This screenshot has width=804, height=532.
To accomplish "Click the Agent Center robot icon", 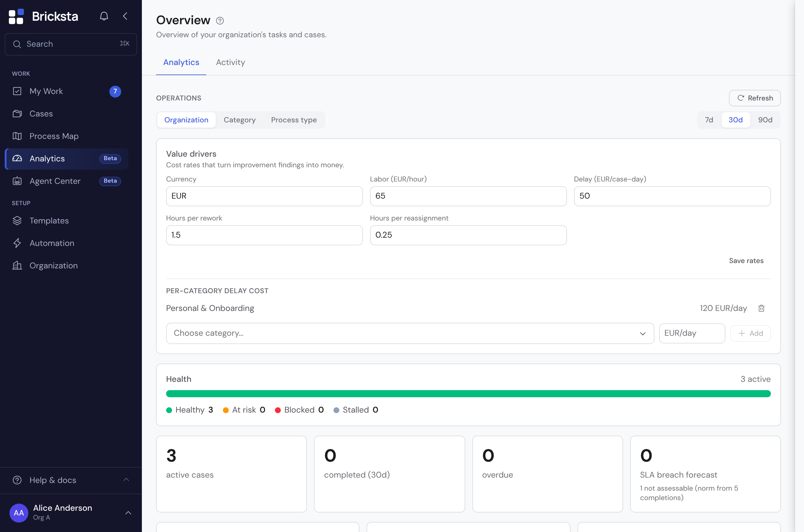I will (x=17, y=181).
